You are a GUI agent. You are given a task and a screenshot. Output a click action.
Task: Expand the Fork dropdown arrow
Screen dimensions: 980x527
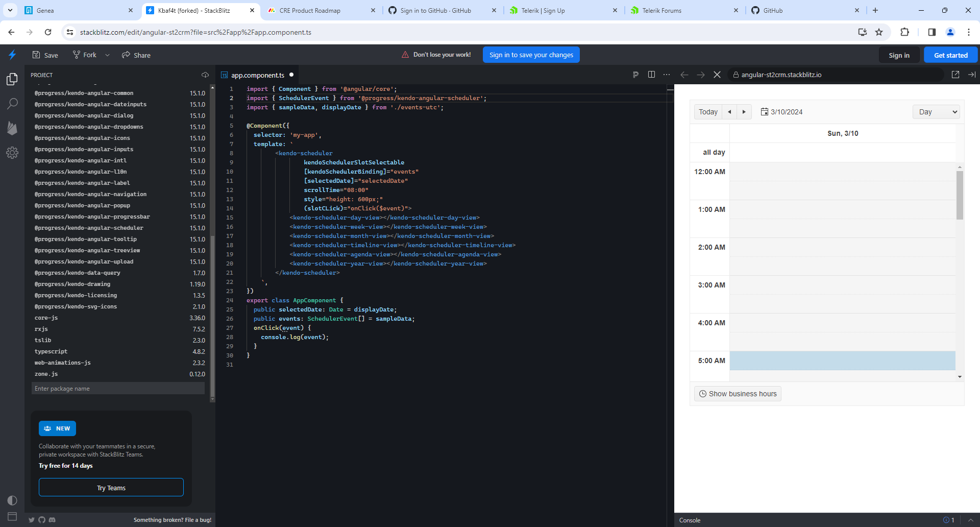[x=107, y=55]
